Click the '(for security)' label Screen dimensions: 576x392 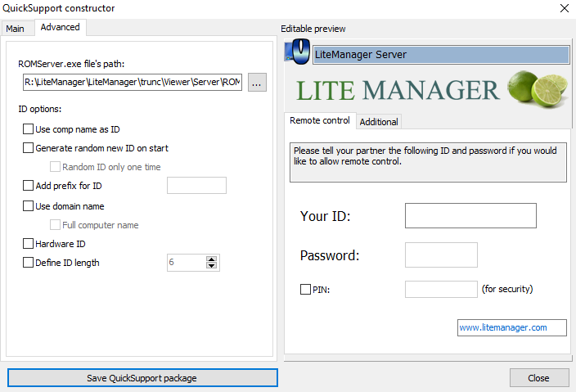(x=507, y=289)
